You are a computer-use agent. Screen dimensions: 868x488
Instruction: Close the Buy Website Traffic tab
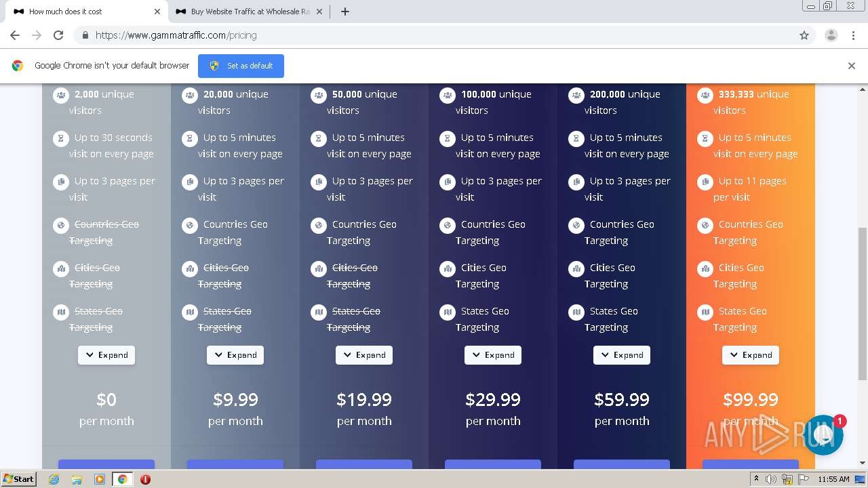(319, 12)
